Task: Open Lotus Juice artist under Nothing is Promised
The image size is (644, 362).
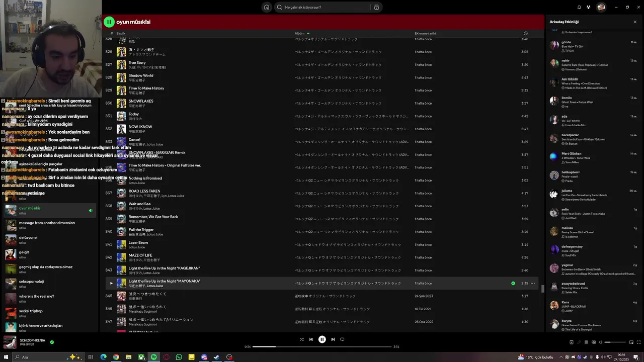Action: pos(137,183)
